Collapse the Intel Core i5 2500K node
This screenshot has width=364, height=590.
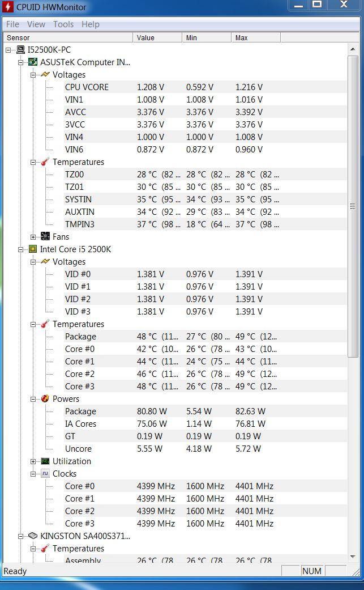[20, 249]
